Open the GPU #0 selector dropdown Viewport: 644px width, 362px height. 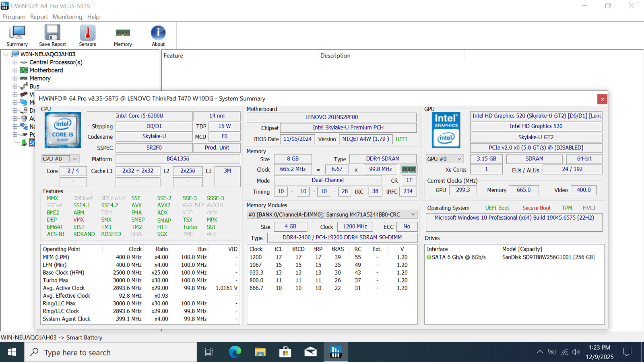[x=445, y=159]
